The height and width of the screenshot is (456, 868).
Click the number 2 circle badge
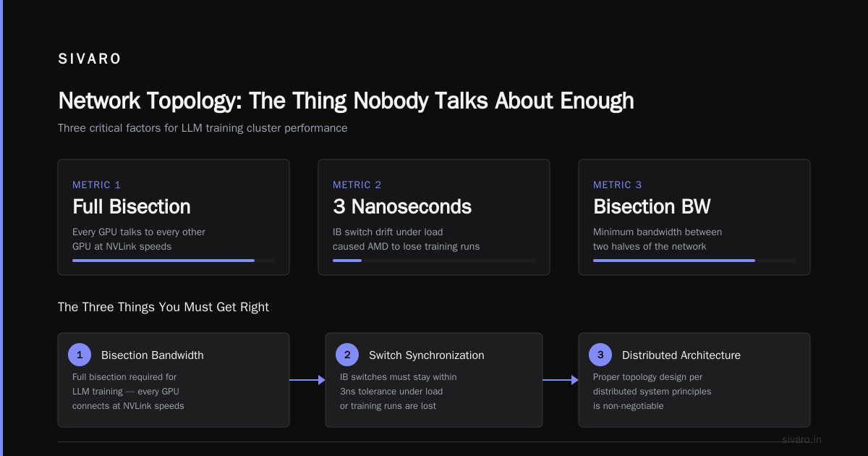[x=347, y=355]
